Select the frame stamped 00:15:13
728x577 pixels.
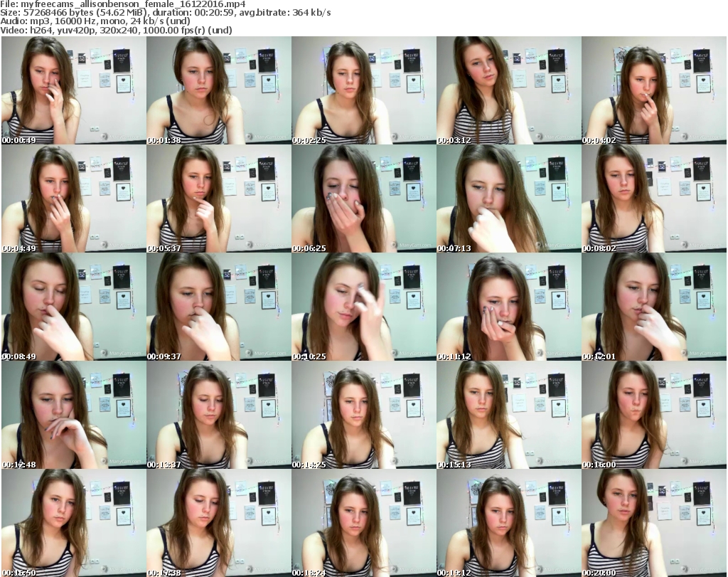[508, 415]
